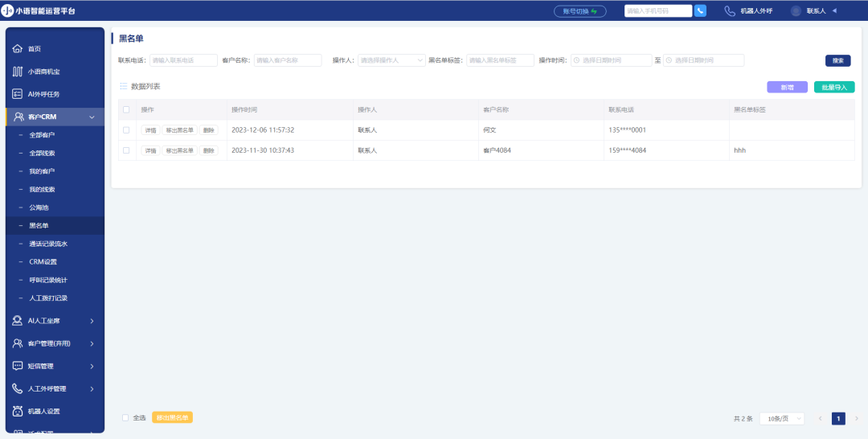The width and height of the screenshot is (868, 439).
Task: Open 全部客户 in the sidebar
Action: [x=42, y=135]
